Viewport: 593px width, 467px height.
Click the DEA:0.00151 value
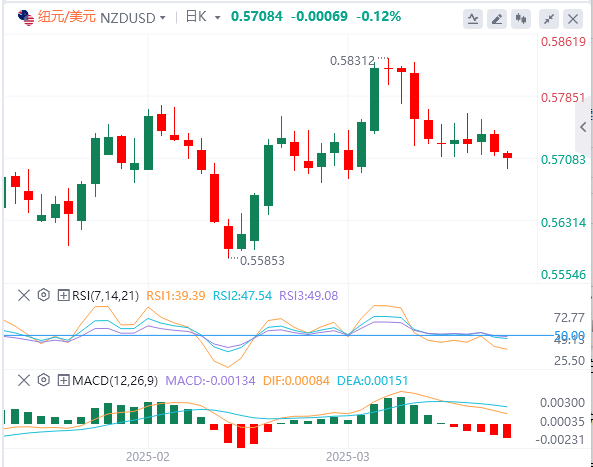coord(373,380)
